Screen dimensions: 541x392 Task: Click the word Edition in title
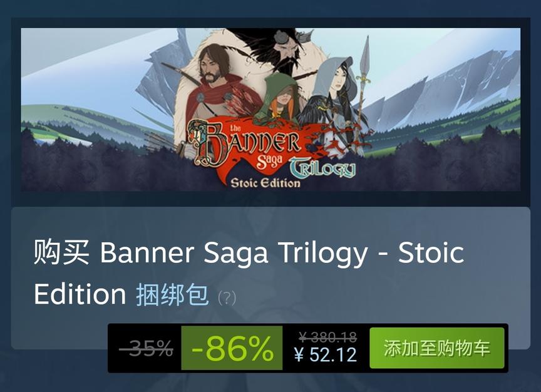click(80, 294)
